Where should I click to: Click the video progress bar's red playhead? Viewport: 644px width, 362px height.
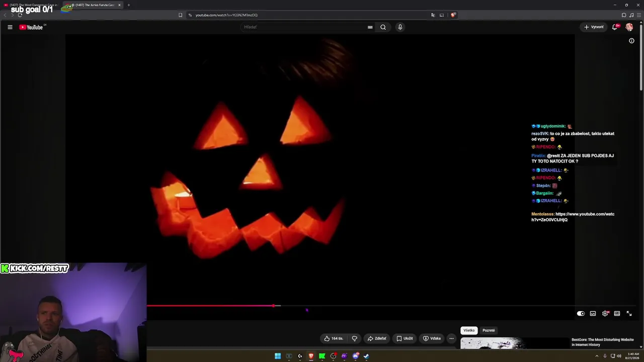point(274,306)
